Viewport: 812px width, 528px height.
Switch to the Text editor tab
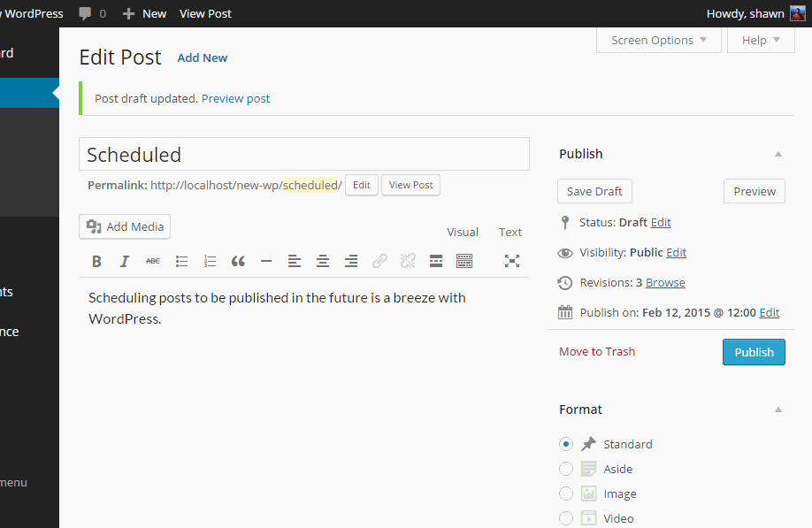(510, 233)
